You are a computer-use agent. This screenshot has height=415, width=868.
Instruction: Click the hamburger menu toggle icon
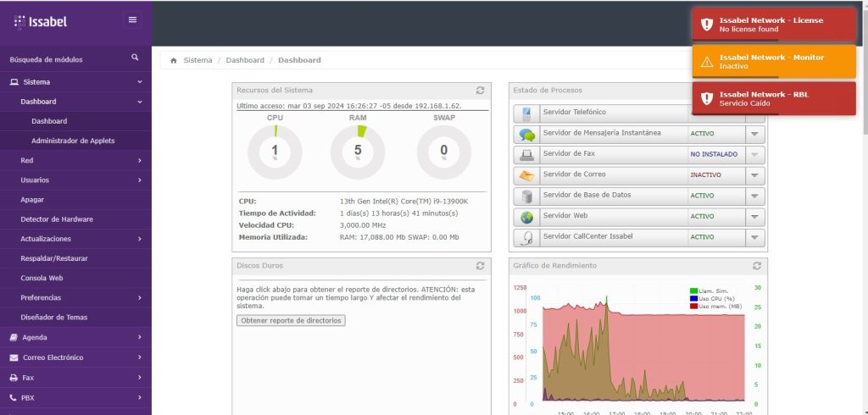(132, 19)
